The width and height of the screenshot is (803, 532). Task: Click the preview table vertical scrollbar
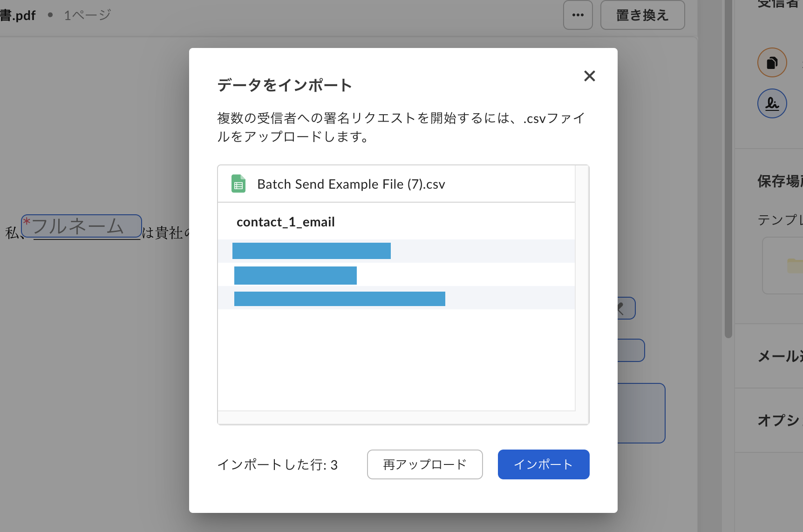(582, 289)
